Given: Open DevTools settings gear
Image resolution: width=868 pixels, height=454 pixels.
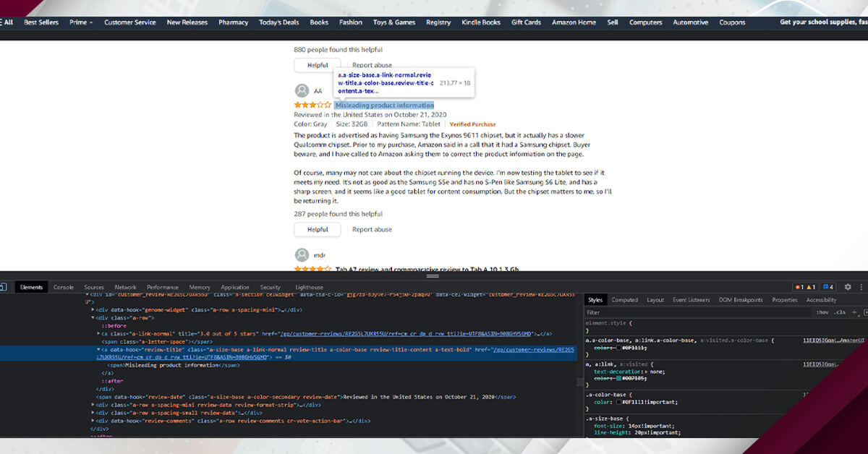Looking at the screenshot, I should point(848,287).
